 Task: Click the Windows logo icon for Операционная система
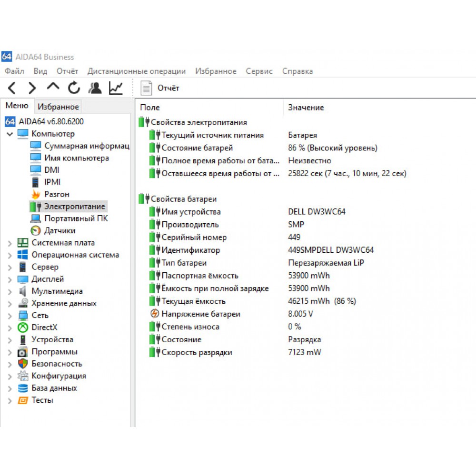23,255
